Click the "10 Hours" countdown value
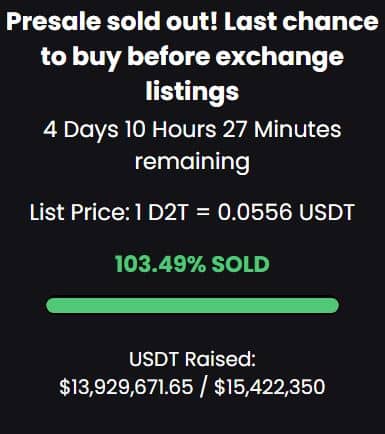385x434 pixels. (x=170, y=129)
